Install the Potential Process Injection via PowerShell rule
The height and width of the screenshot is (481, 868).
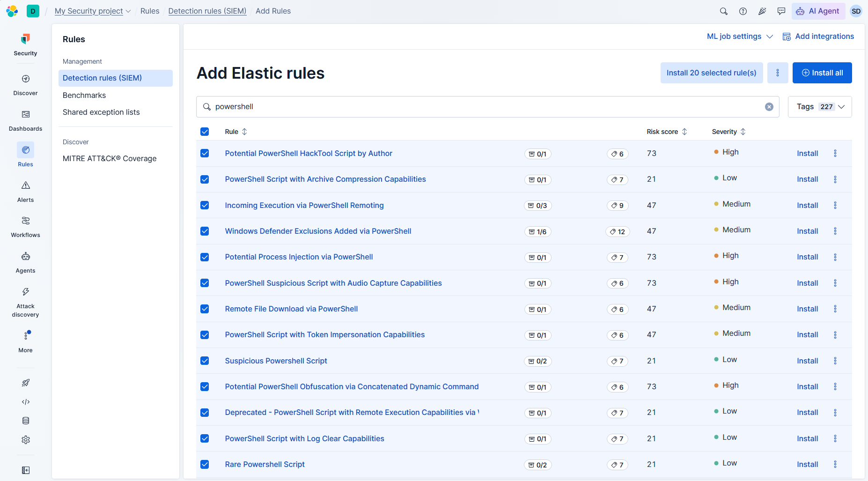[x=808, y=257]
